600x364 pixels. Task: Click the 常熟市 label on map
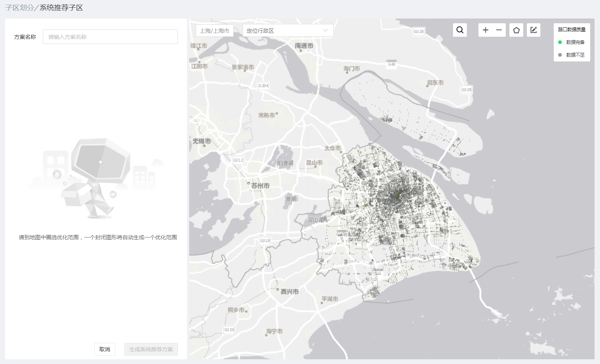coord(267,115)
